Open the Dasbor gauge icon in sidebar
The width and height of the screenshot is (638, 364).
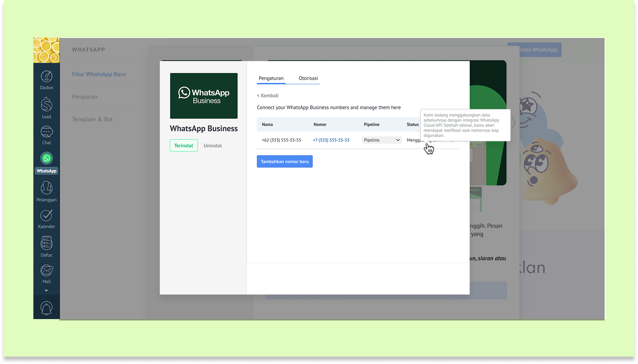46,76
